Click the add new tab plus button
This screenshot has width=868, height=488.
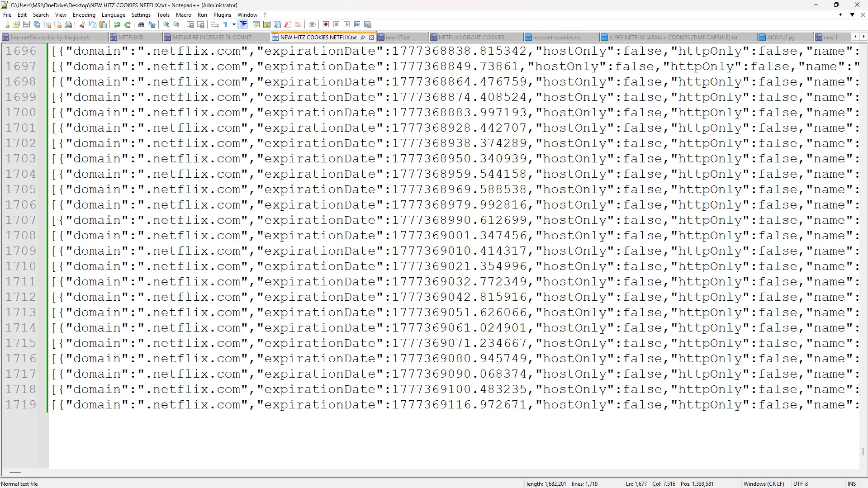840,15
